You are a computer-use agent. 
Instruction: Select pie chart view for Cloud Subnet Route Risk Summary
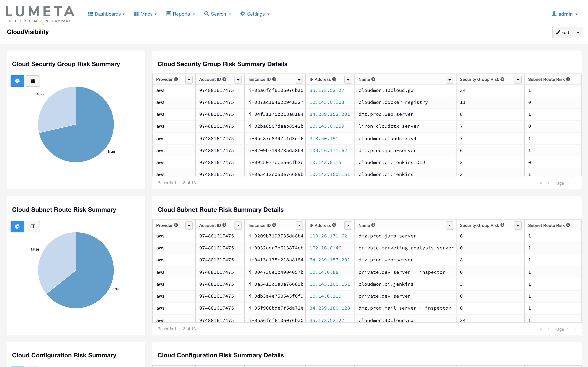17,226
